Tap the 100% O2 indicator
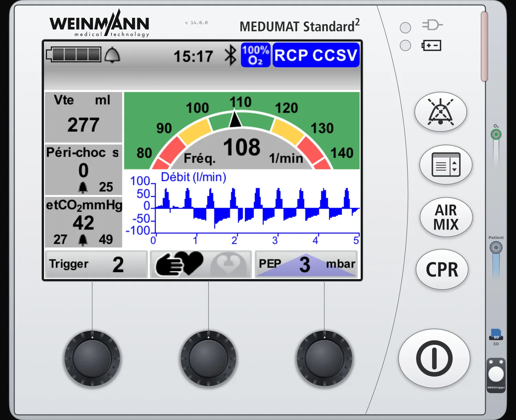The height and width of the screenshot is (420, 516). tap(256, 55)
